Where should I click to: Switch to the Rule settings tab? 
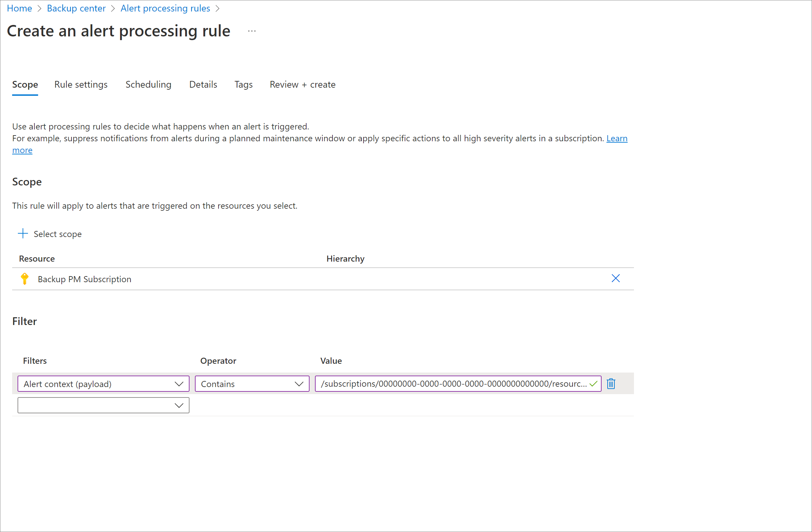[x=81, y=84]
